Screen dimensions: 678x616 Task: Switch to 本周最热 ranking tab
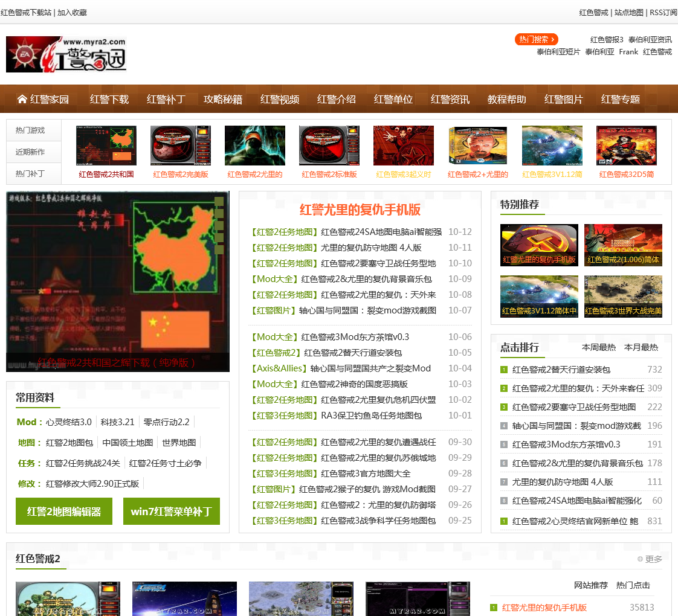pyautogui.click(x=598, y=347)
